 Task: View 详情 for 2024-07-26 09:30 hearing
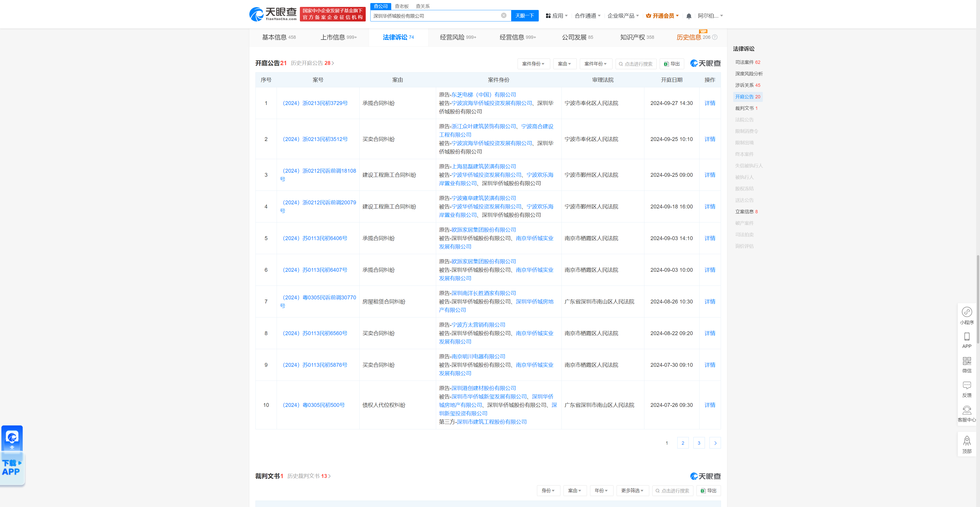(709, 405)
